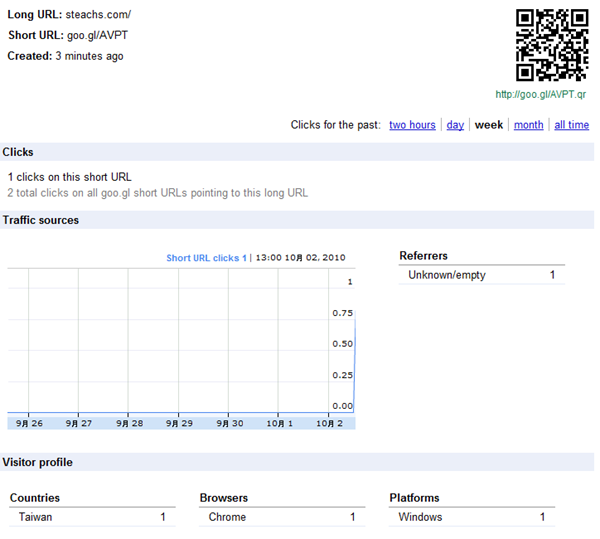Click the Traffic sources section header
This screenshot has width=600, height=539.
tap(297, 220)
